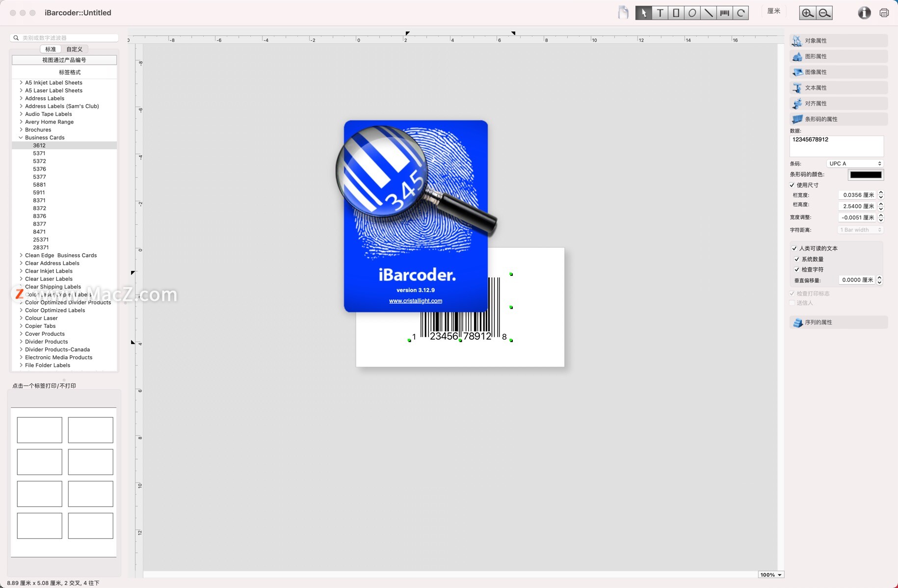Open the 厘米 units dropdown
The height and width of the screenshot is (588, 898).
(x=774, y=11)
